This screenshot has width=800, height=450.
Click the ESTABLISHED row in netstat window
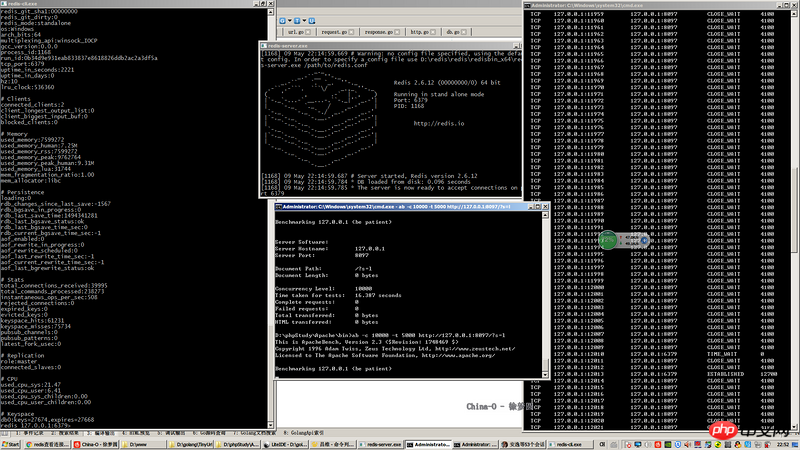(x=654, y=374)
